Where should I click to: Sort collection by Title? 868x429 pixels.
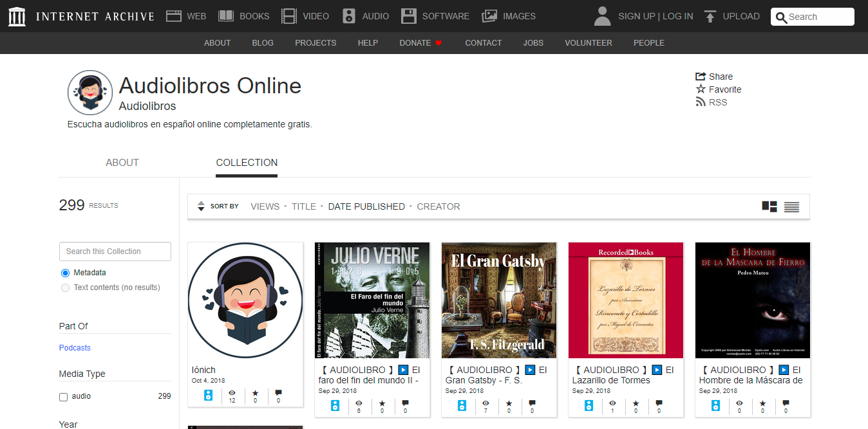click(304, 206)
